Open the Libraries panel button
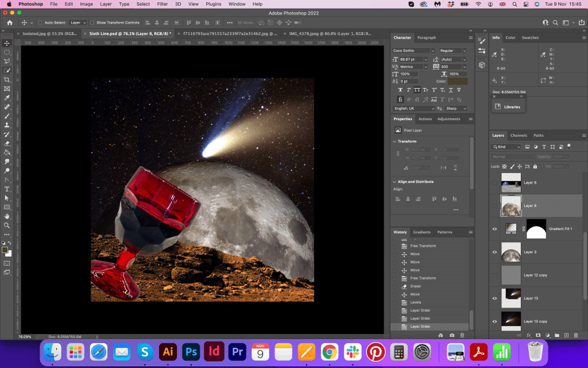 pos(508,107)
